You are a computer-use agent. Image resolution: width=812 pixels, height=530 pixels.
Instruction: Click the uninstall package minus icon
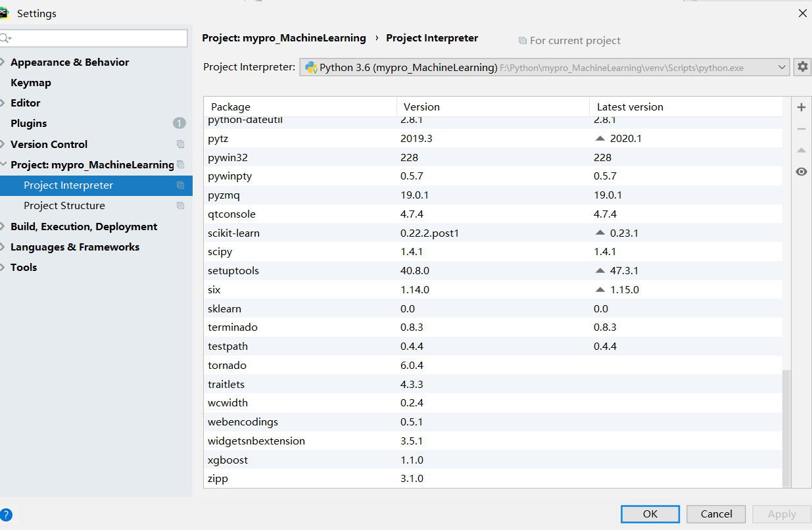pos(801,129)
